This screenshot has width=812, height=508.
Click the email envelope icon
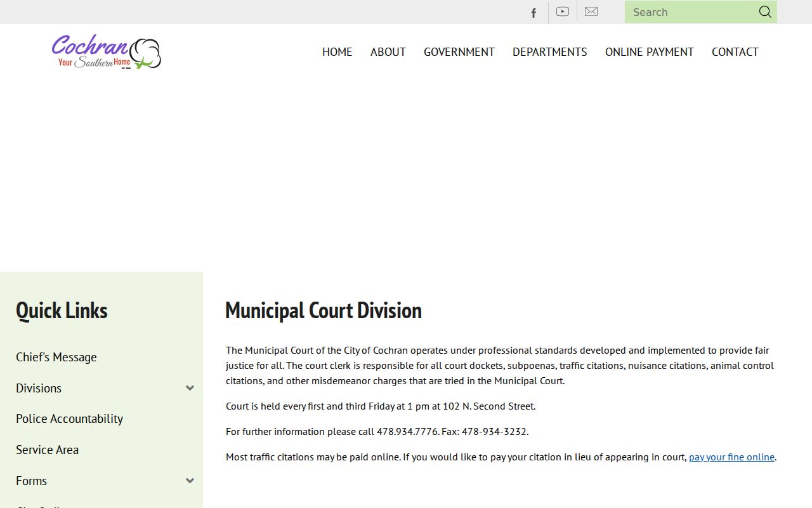tap(591, 11)
